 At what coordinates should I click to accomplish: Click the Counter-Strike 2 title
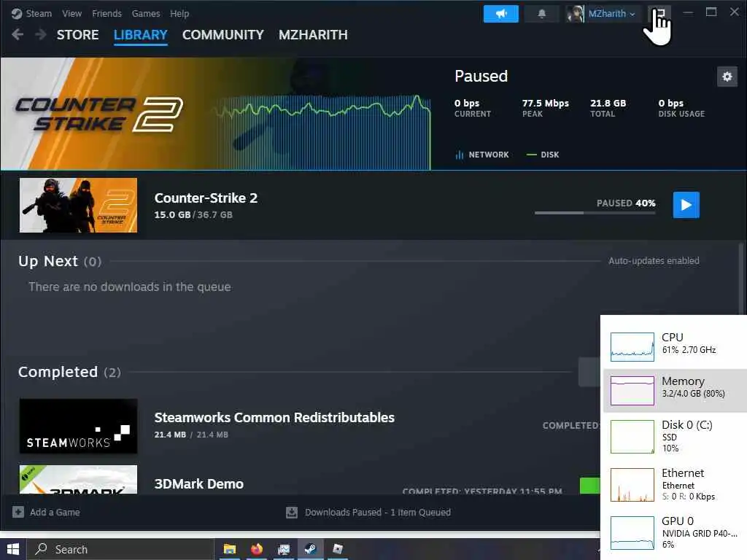coord(206,198)
